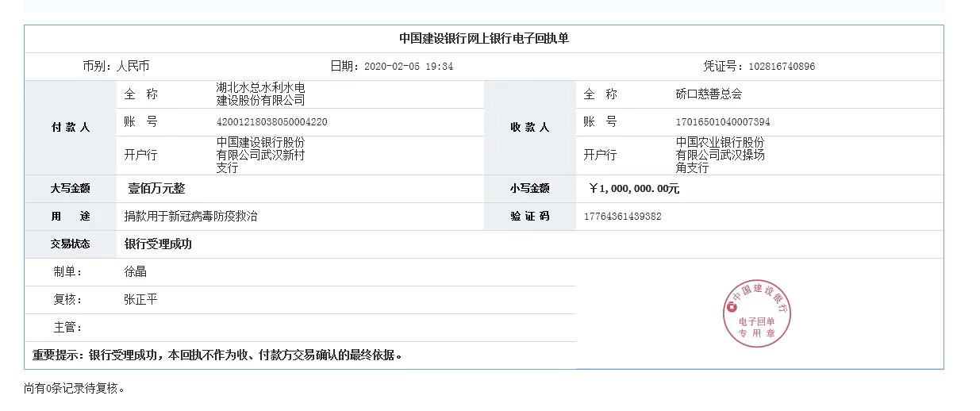Click the 付款人 header cell

coord(71,128)
